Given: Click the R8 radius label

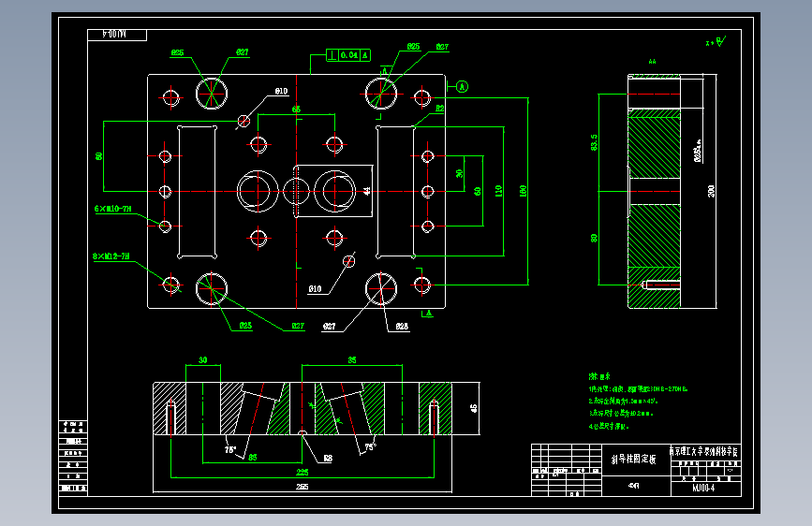Looking at the screenshot, I should click(328, 459).
